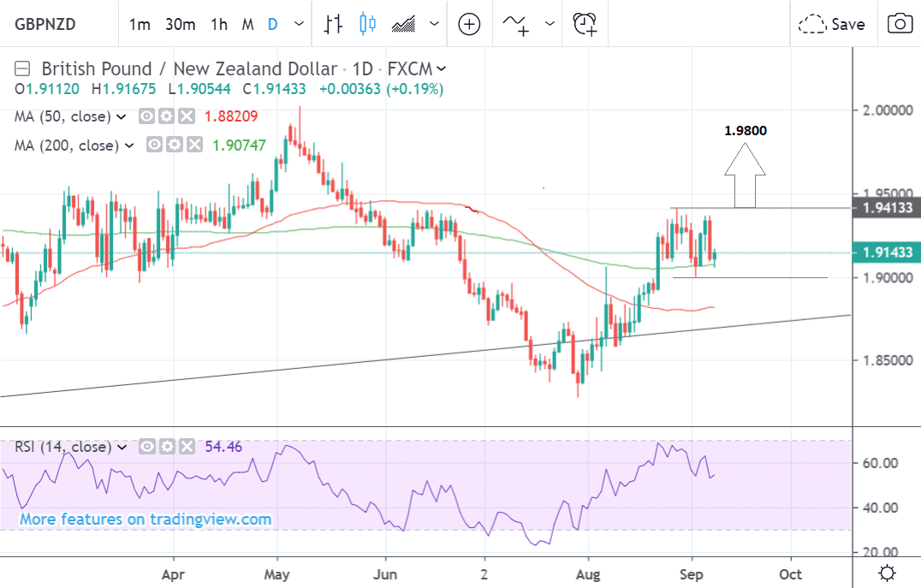The height and width of the screenshot is (588, 921).
Task: Click the compare or add symbol icon
Action: coord(469,24)
